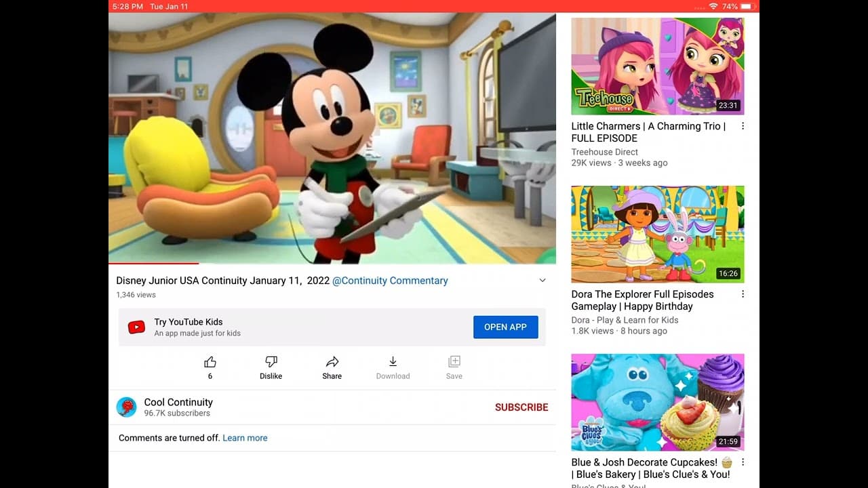Image resolution: width=868 pixels, height=488 pixels.
Task: Open options menu for Blue & Josh video
Action: 743,462
